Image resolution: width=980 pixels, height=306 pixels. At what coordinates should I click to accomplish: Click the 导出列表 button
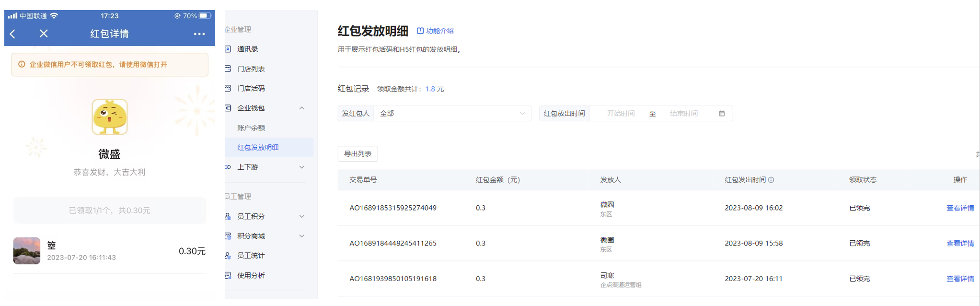pyautogui.click(x=357, y=154)
